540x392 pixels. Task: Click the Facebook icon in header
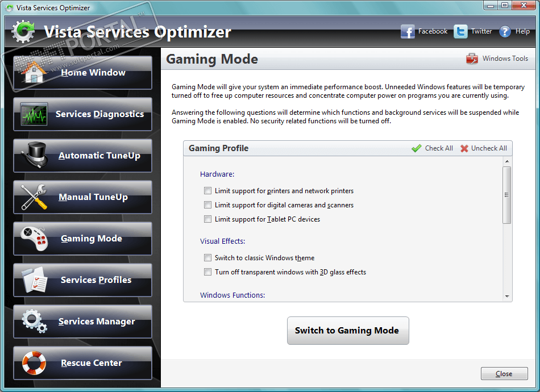pos(408,32)
